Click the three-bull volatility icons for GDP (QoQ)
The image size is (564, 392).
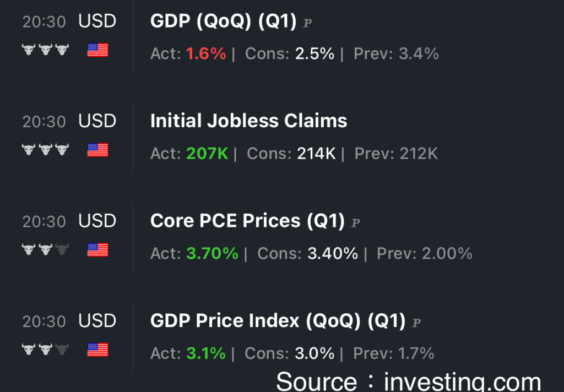coord(45,51)
